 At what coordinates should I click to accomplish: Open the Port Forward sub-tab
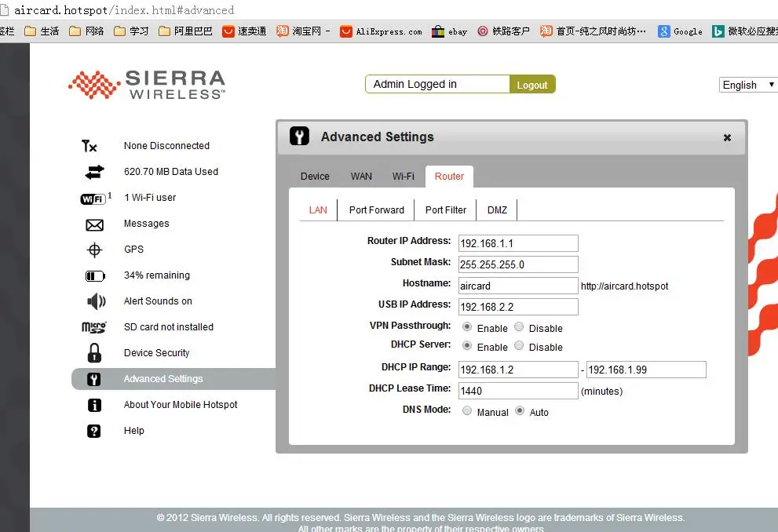click(377, 210)
